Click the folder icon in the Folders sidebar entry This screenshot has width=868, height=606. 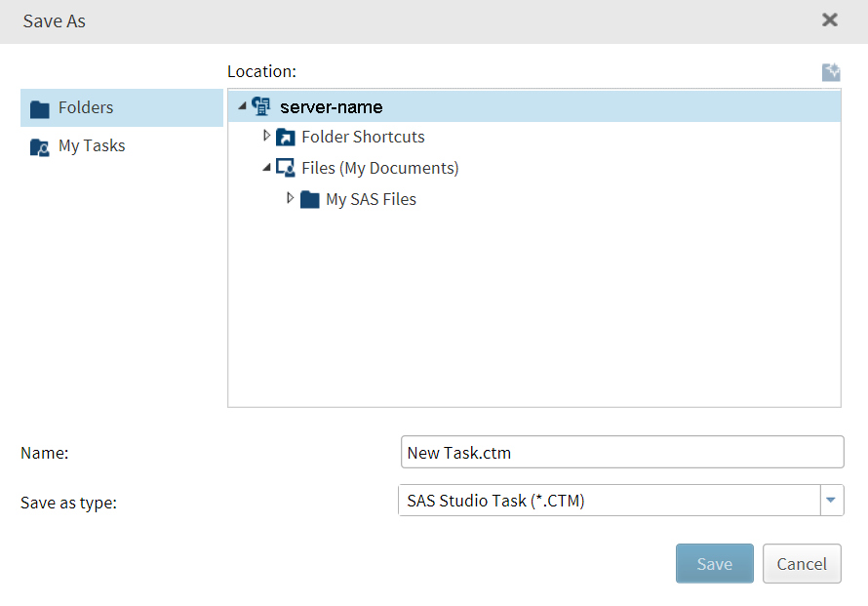pyautogui.click(x=39, y=107)
